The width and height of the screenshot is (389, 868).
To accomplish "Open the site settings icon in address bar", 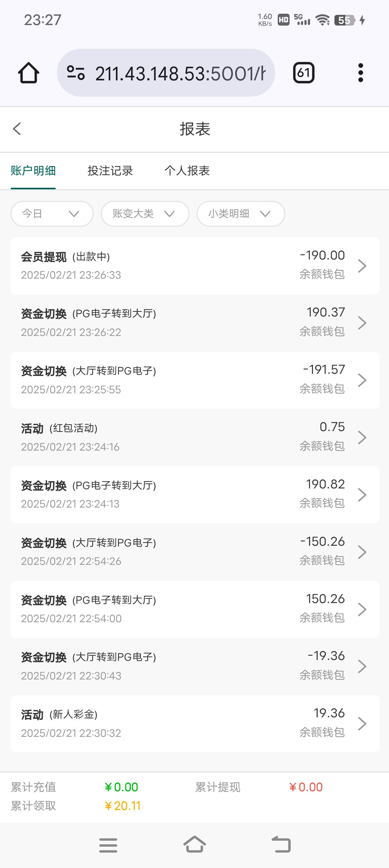I will pos(76,73).
